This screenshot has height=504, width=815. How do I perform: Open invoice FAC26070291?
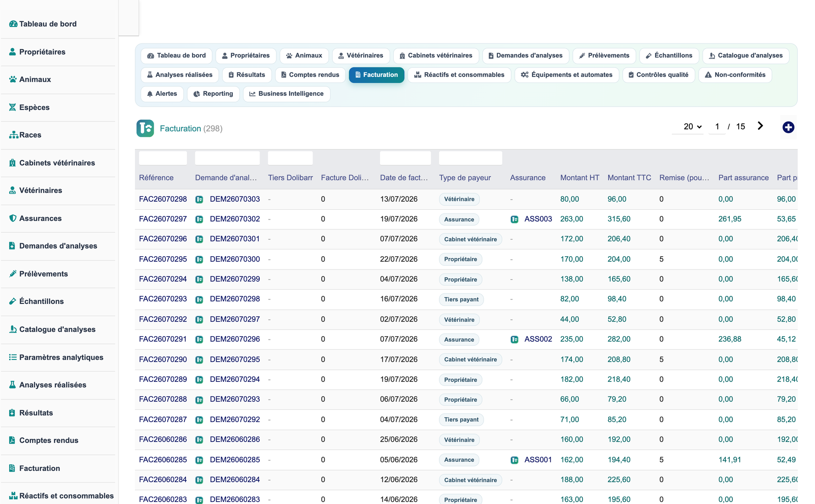(x=163, y=339)
